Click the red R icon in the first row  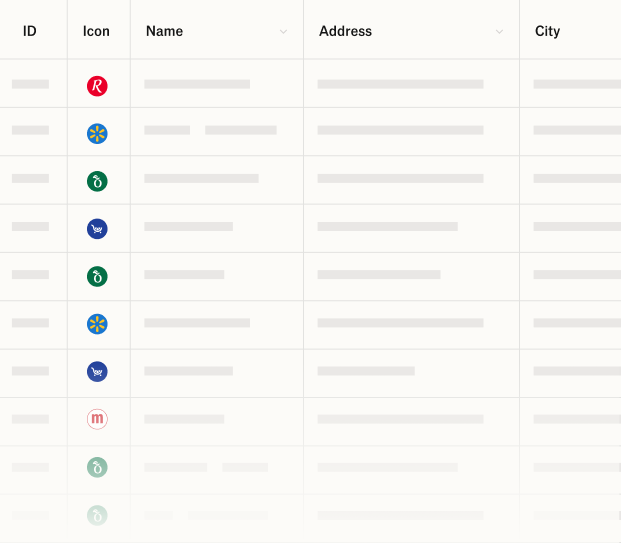pos(97,86)
